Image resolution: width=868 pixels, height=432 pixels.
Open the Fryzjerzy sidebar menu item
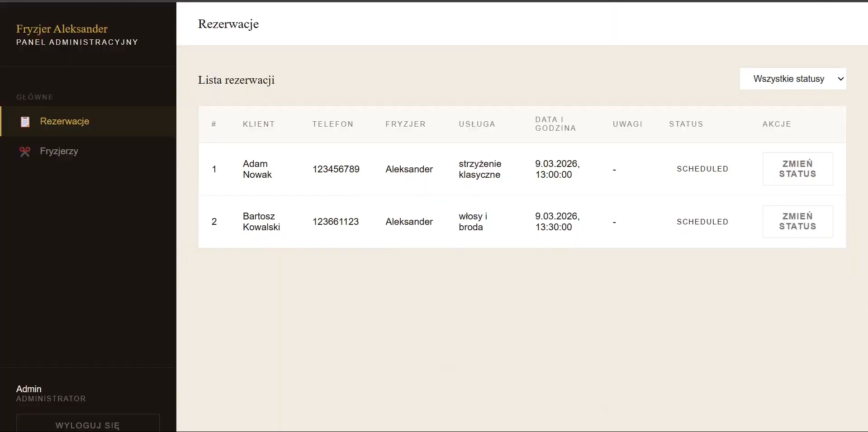88,151
